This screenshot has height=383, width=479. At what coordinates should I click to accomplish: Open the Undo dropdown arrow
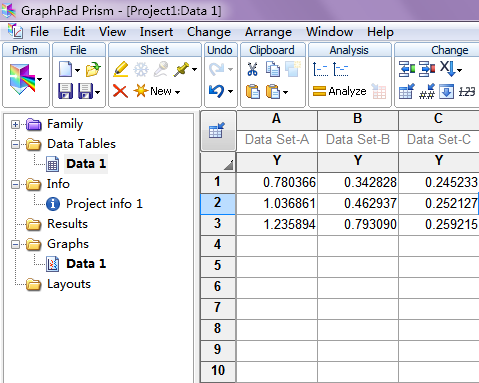(x=230, y=91)
